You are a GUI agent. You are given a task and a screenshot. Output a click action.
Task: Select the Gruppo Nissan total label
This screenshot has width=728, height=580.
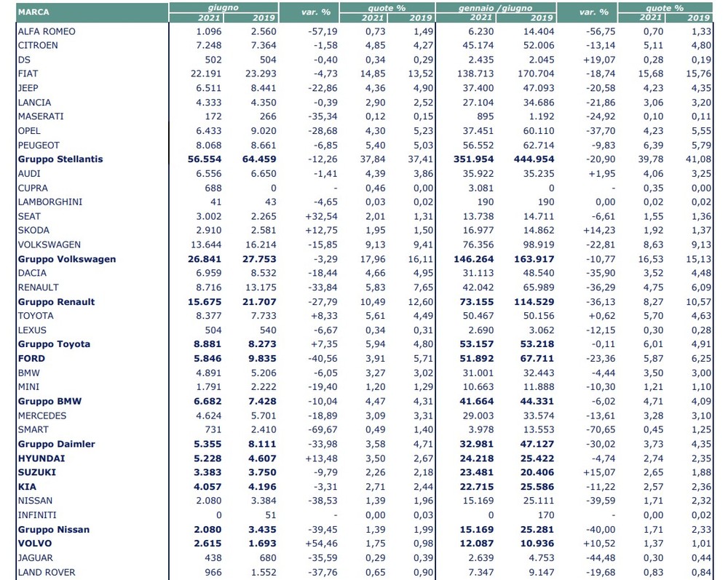[x=53, y=530]
